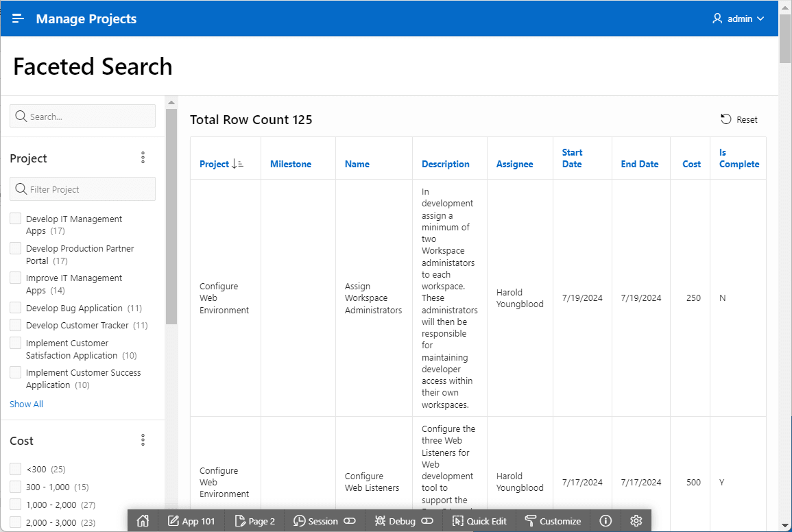The height and width of the screenshot is (532, 792).
Task: Click scroll-up arrow of facets panel
Action: click(171, 103)
